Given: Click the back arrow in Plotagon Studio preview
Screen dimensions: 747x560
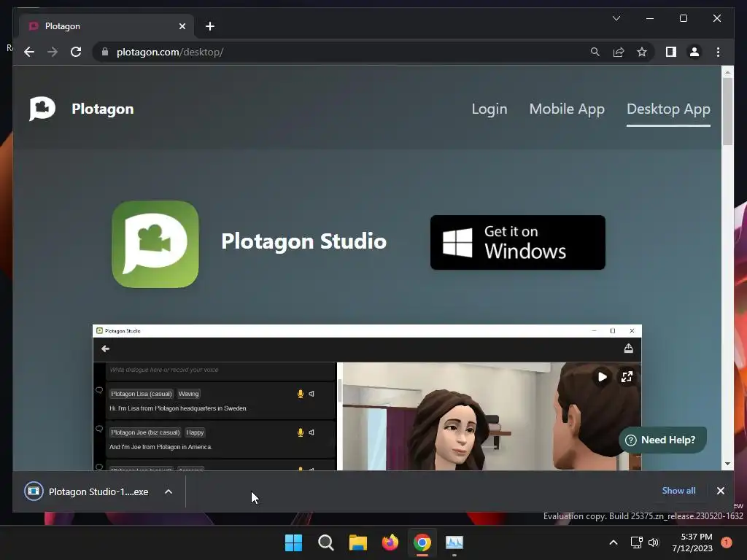Looking at the screenshot, I should tap(105, 349).
